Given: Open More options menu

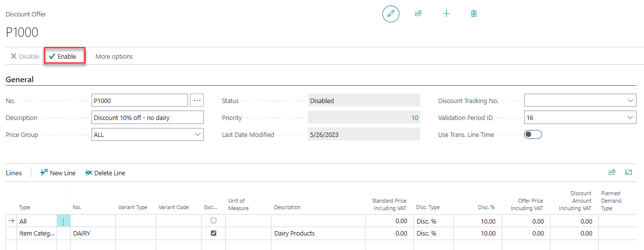Looking at the screenshot, I should 114,56.
